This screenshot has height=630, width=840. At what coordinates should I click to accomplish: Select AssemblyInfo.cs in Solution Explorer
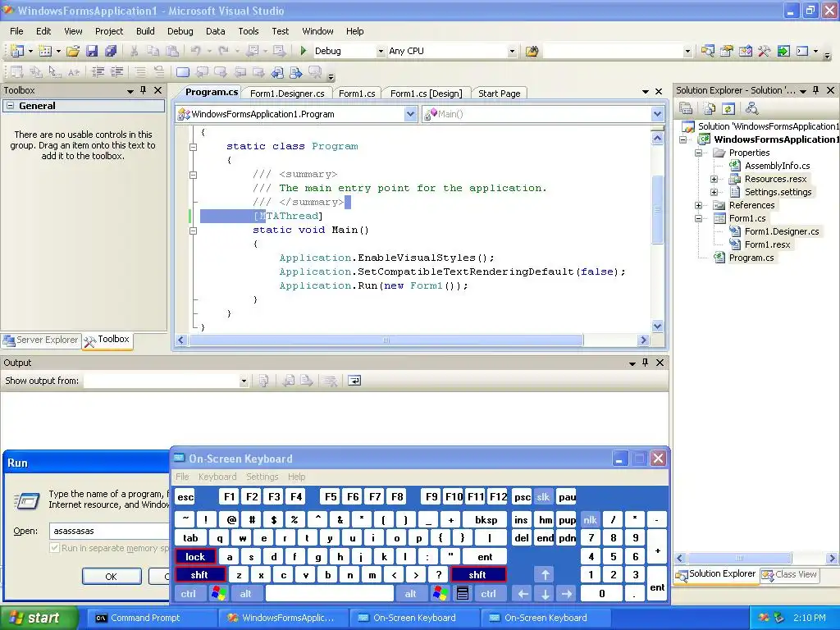(777, 166)
